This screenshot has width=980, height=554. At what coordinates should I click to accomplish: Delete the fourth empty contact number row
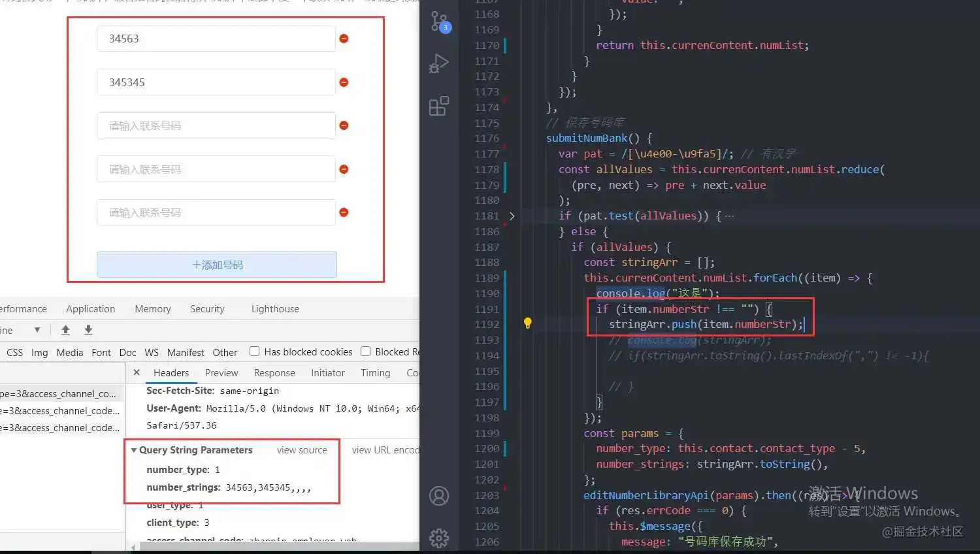(x=344, y=169)
